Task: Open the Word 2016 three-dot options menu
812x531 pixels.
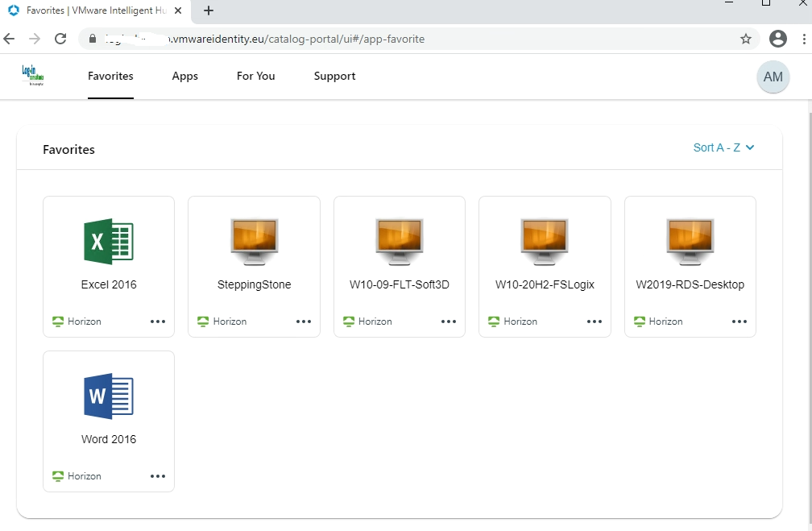Action: coord(158,476)
